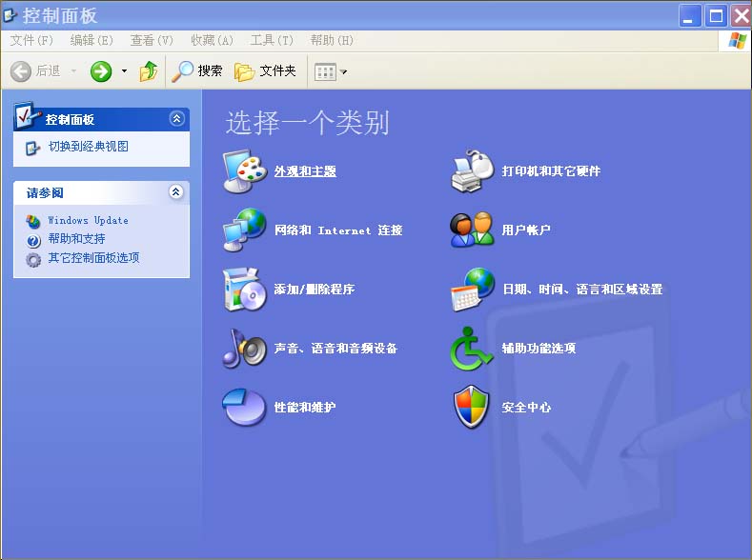Open the Network and Internet connections globe icon
This screenshot has width=752, height=560.
245,230
